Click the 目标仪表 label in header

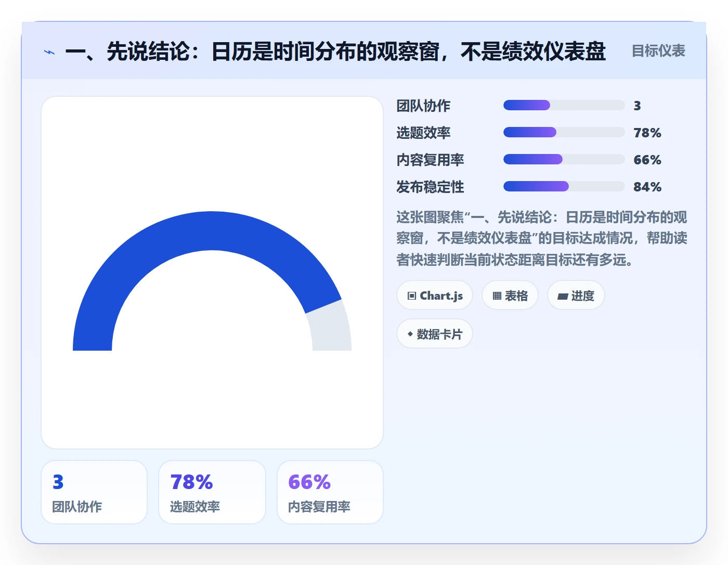658,51
